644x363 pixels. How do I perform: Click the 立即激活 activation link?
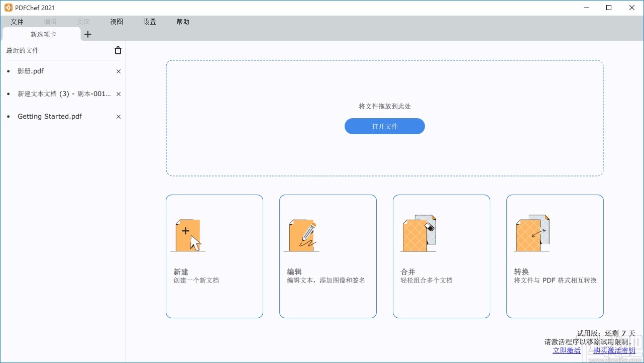tap(567, 350)
